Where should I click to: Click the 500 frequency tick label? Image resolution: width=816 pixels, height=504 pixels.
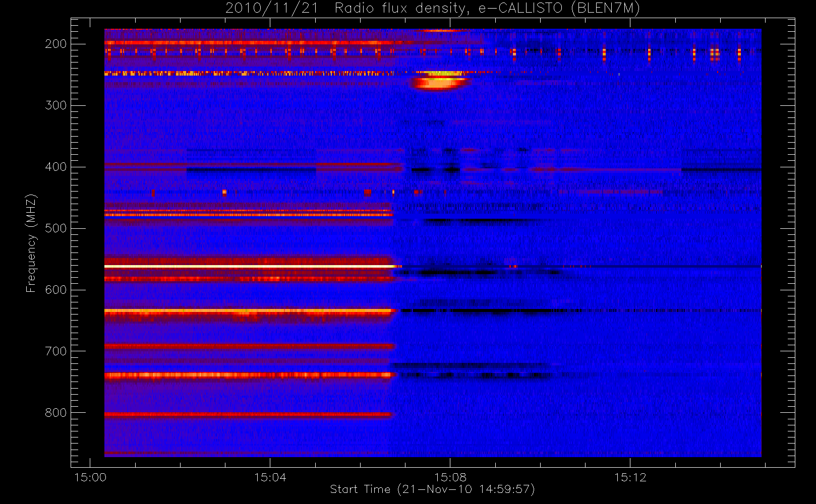(x=56, y=228)
